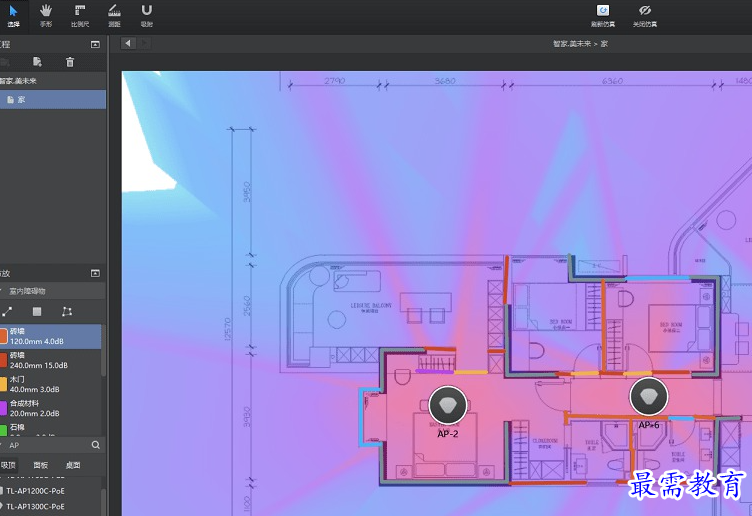This screenshot has width=752, height=516.
Task: Switch to the 桌面 AP tab
Action: point(73,465)
